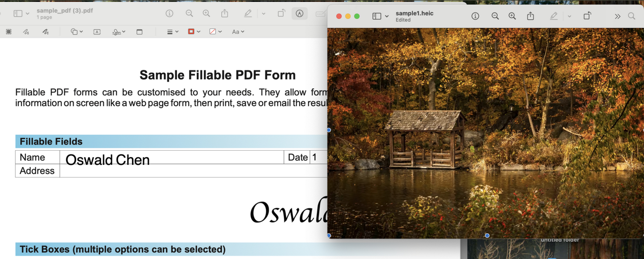Click the Name field containing Oswald Chen

point(172,157)
